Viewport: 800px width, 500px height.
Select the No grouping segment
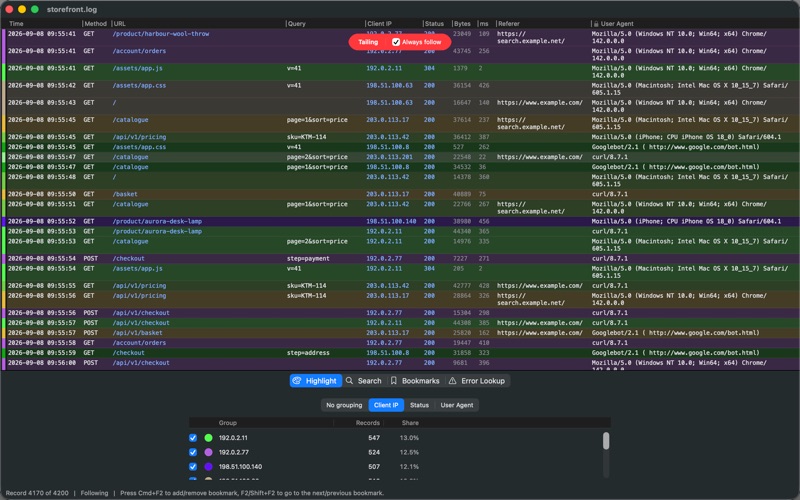[344, 405]
